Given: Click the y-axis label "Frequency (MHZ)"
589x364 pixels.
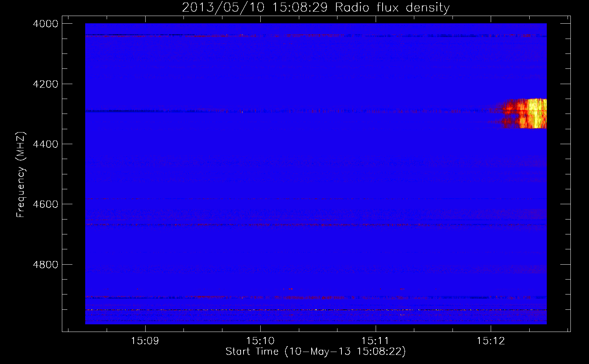Looking at the screenshot, I should pyautogui.click(x=21, y=175).
